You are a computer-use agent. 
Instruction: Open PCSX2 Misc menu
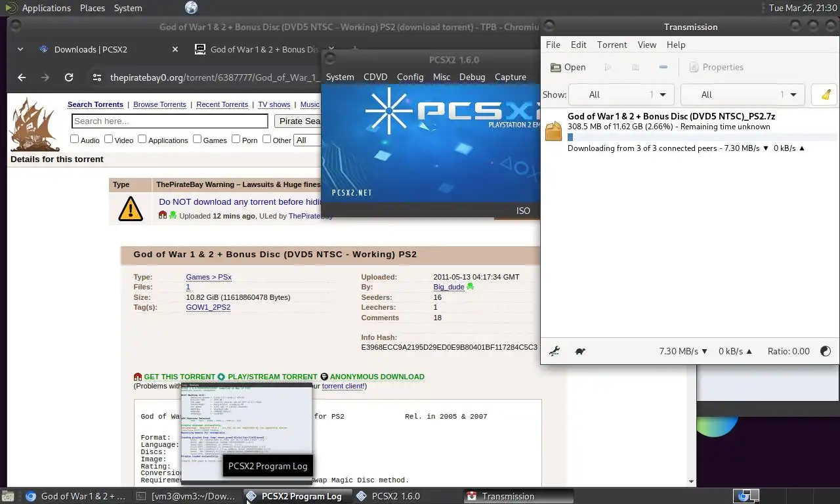(442, 77)
